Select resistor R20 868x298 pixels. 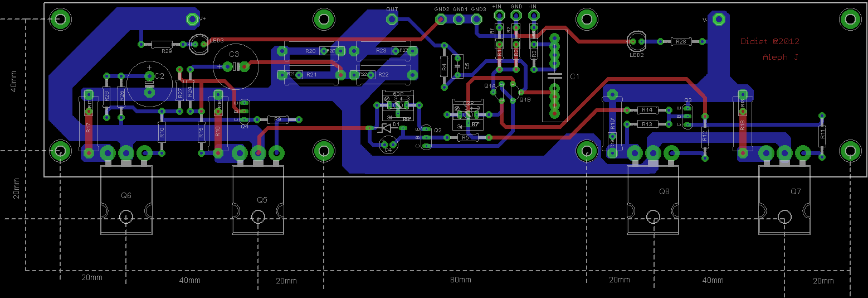point(311,51)
